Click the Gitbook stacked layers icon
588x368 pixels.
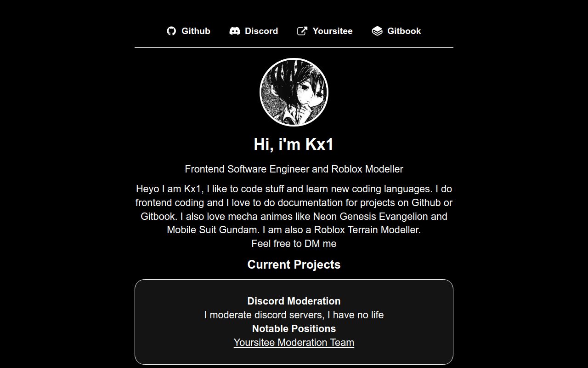pos(377,31)
